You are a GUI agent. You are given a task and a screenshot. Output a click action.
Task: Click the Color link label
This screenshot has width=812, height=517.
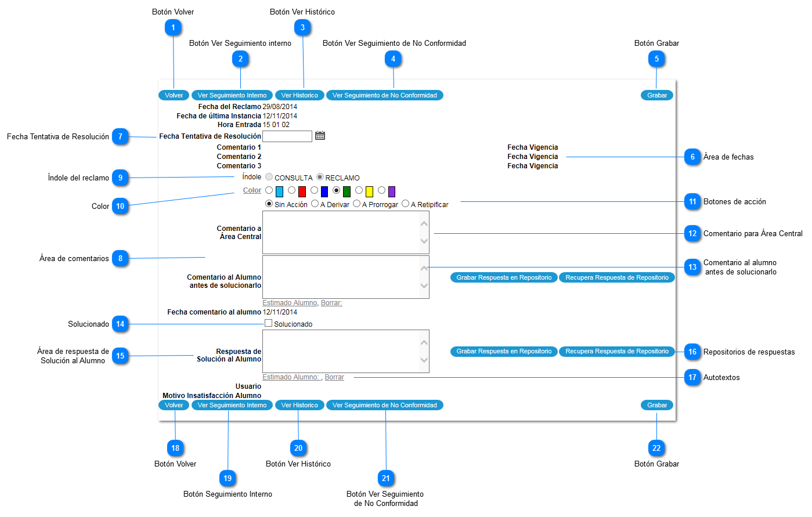pyautogui.click(x=252, y=190)
